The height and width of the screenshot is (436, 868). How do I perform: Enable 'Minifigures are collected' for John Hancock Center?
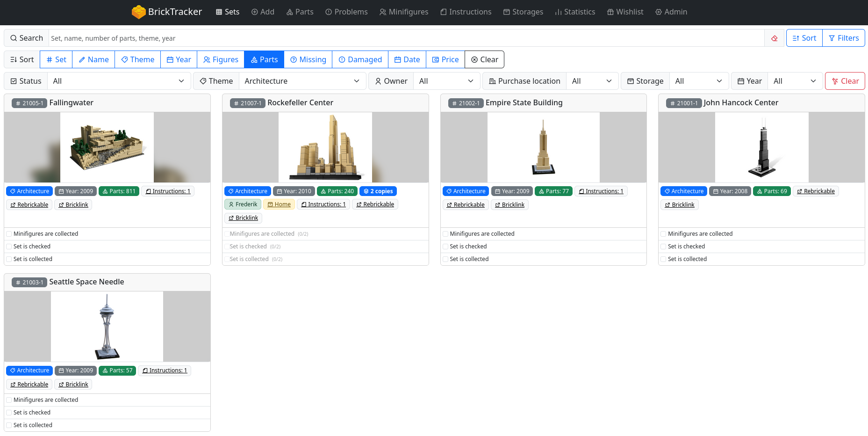[x=663, y=234]
